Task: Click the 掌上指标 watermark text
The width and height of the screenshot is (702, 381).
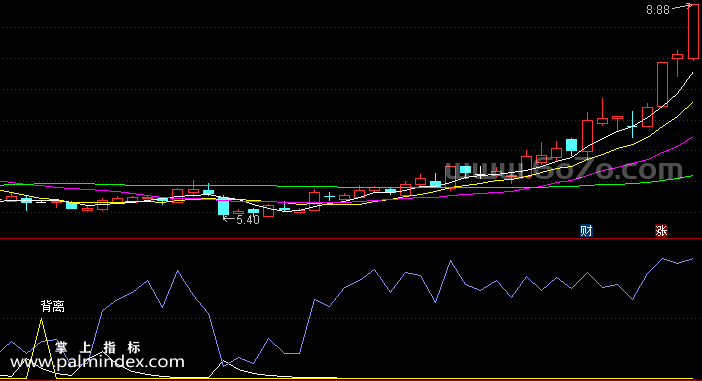Action: (98, 347)
